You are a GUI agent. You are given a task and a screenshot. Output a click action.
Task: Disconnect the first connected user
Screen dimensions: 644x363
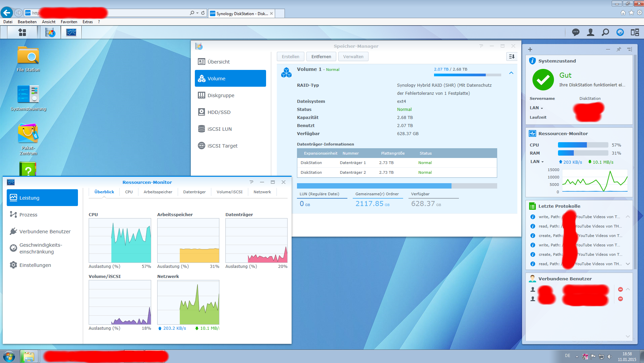620,289
